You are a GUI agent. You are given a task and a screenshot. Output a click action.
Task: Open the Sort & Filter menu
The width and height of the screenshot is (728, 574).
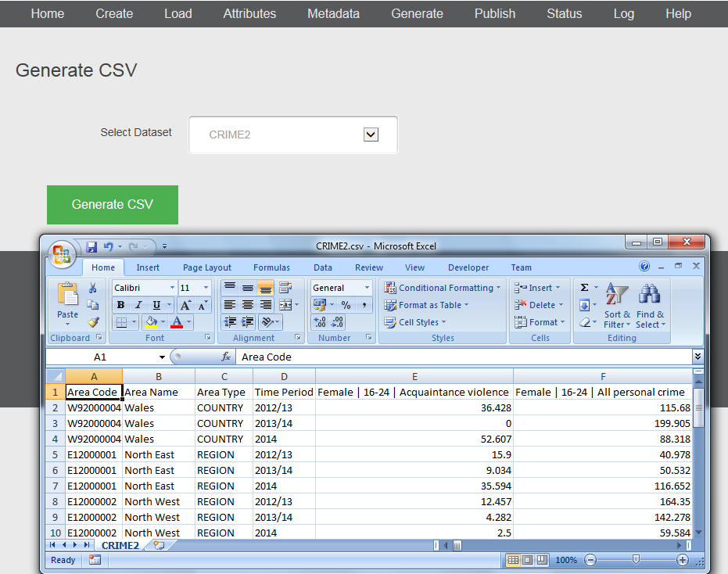tap(617, 305)
